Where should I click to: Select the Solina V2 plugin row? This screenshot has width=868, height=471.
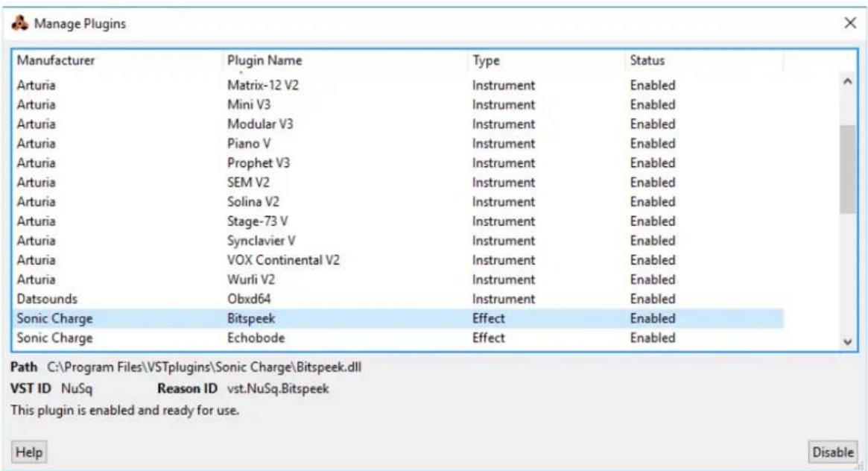click(397, 201)
